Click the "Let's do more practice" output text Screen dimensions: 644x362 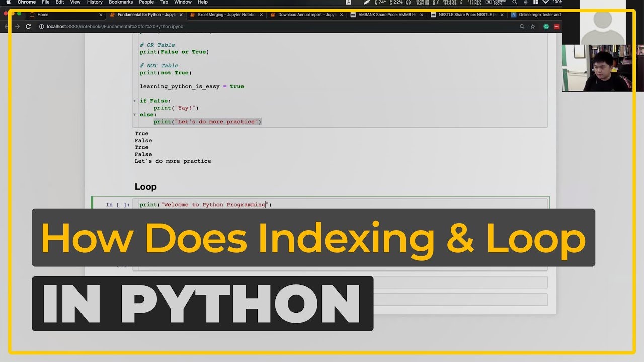point(173,161)
